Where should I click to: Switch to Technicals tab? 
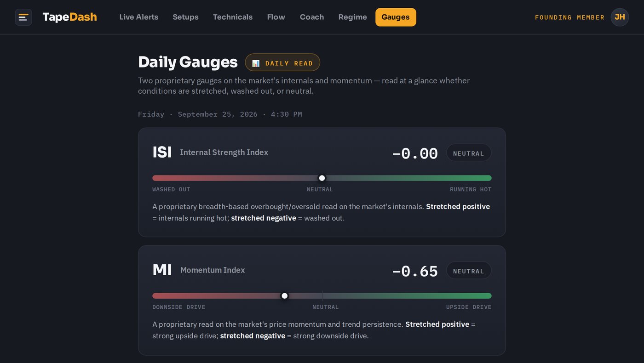[x=233, y=17]
